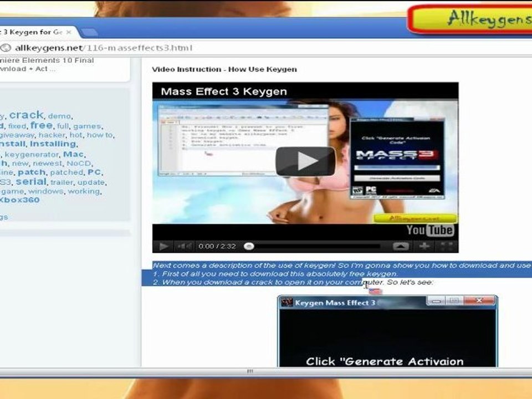
Task: Click the 'keygenerator' tag link
Action: (x=32, y=155)
